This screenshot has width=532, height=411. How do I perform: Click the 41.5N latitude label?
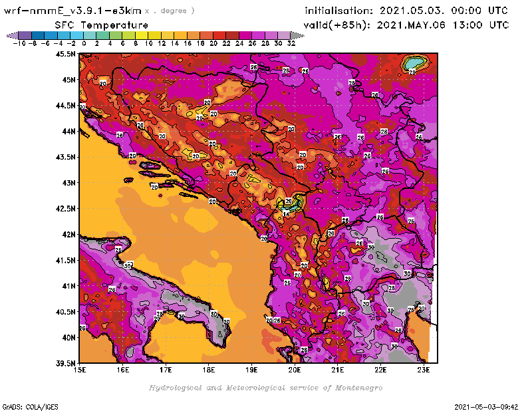tap(65, 260)
